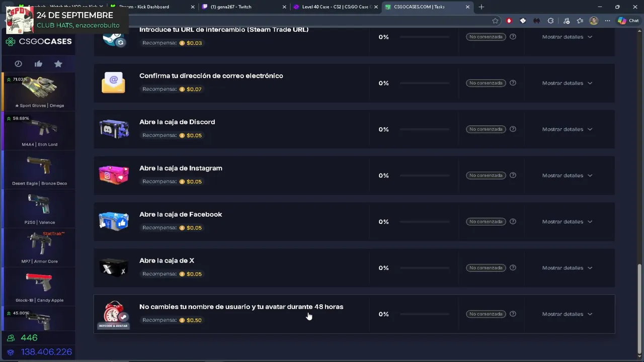The height and width of the screenshot is (362, 644).
Task: Close the gena267 Twitch tab
Action: click(284, 7)
